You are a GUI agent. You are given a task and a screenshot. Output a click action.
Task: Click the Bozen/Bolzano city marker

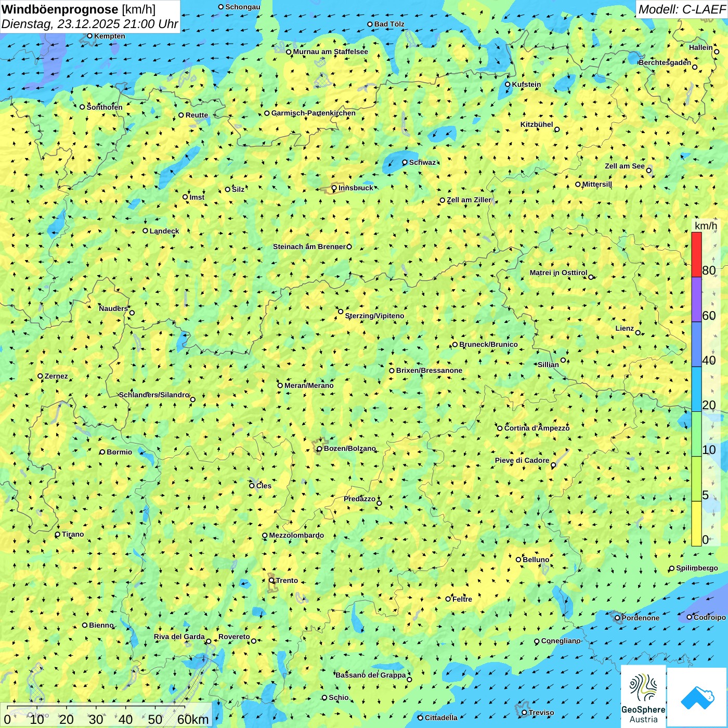click(319, 449)
